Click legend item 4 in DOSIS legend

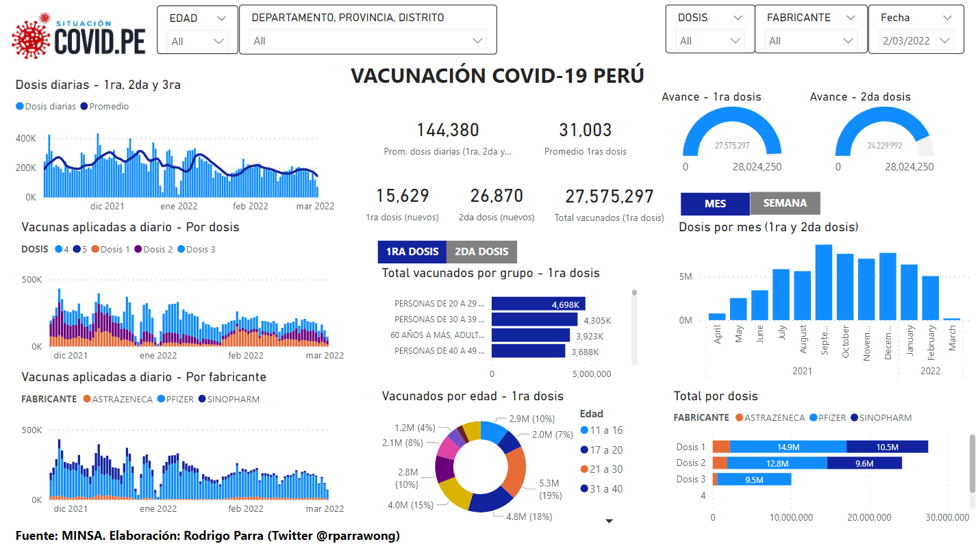pos(62,250)
